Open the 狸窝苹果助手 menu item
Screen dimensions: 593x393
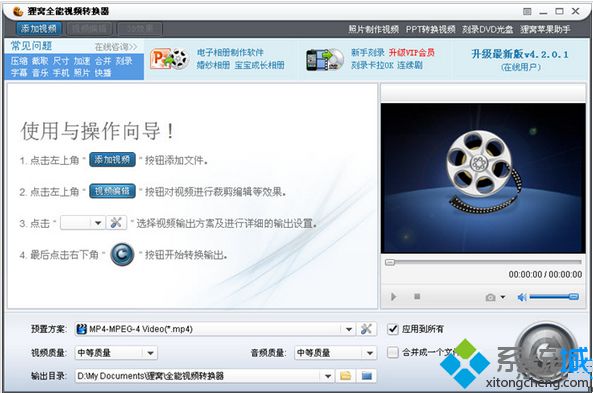[545, 29]
